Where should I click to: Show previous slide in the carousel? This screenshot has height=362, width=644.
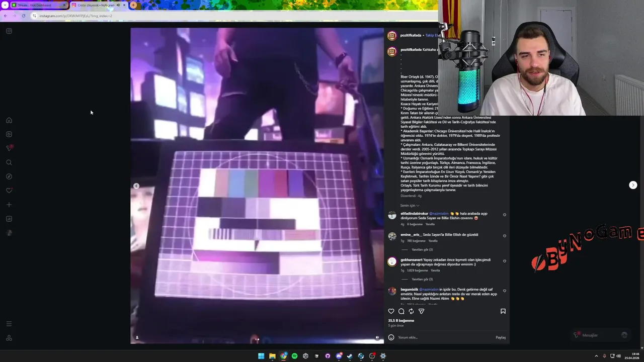136,186
